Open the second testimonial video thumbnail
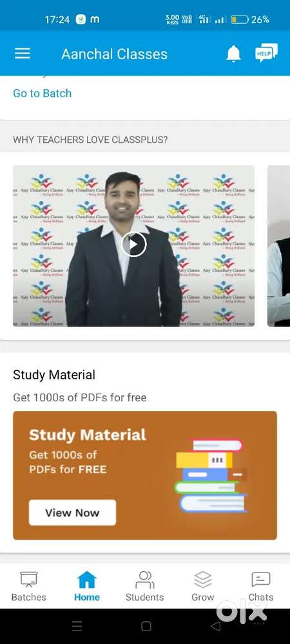290x644 pixels. pyautogui.click(x=278, y=245)
